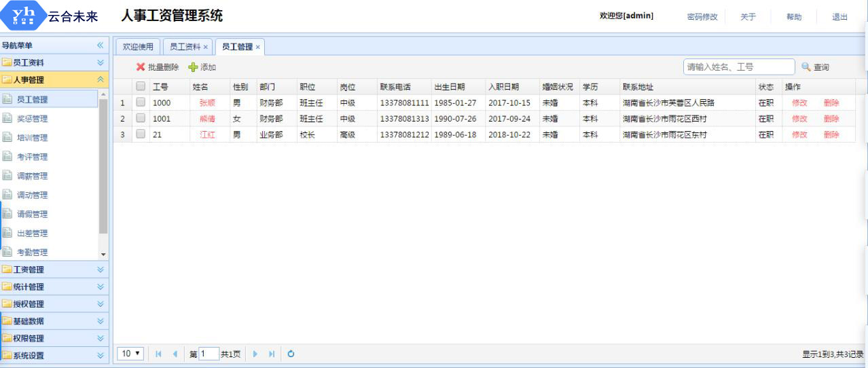Click the 退出 logout link

pyautogui.click(x=839, y=17)
